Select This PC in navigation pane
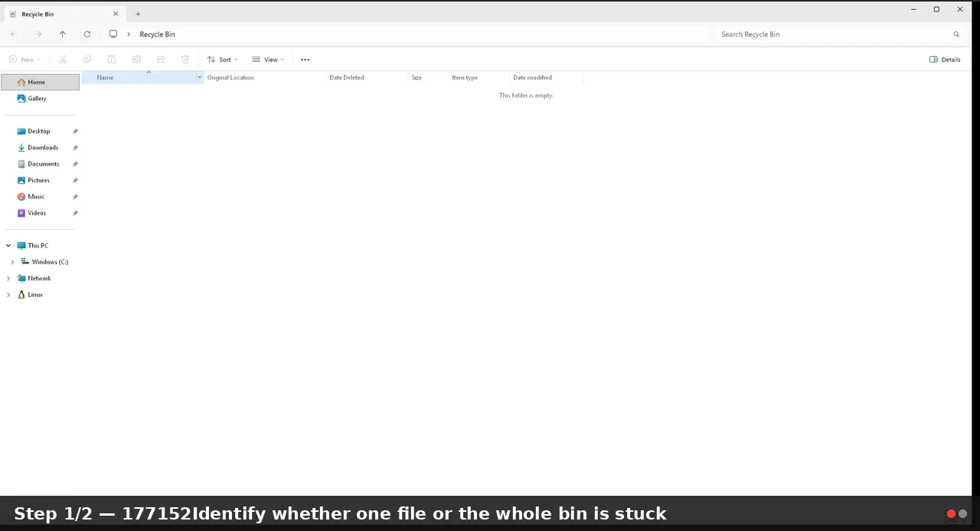The image size is (980, 531). point(38,246)
